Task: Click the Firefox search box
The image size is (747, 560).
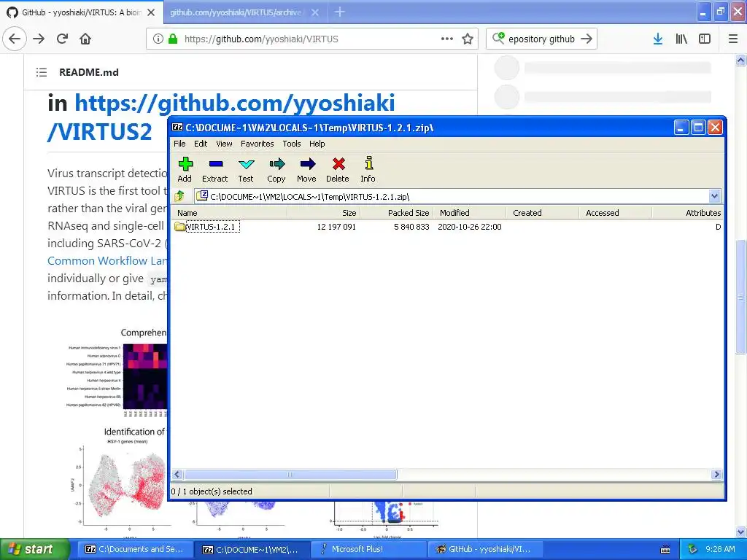Action: (x=541, y=39)
